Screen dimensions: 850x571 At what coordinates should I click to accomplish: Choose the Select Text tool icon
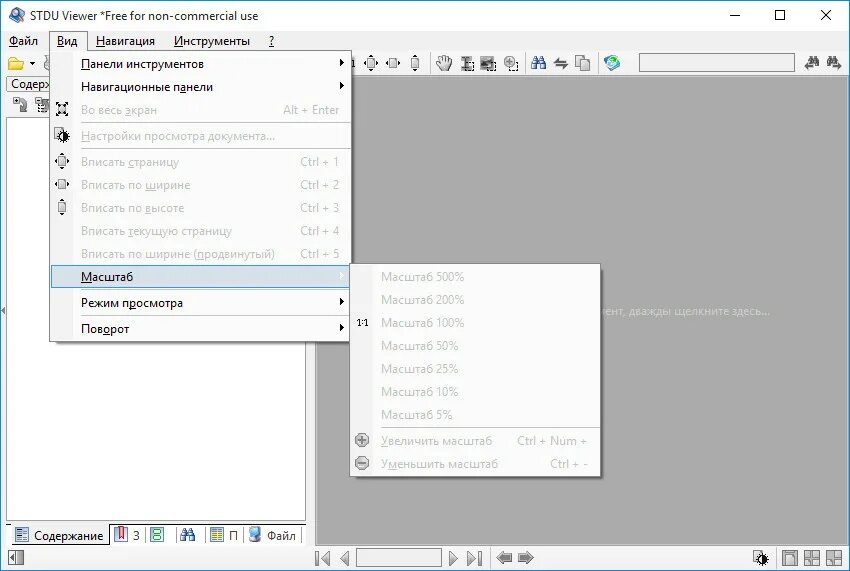tap(467, 63)
